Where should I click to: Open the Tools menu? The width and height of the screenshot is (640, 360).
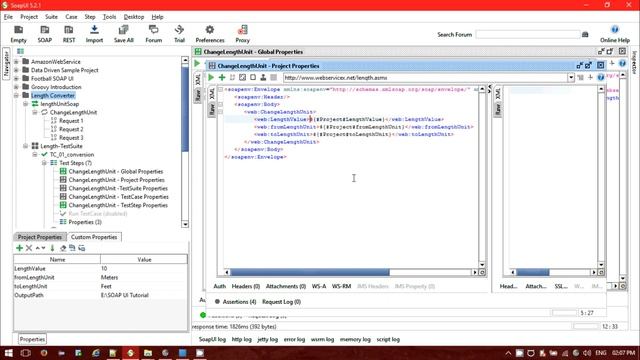point(109,17)
